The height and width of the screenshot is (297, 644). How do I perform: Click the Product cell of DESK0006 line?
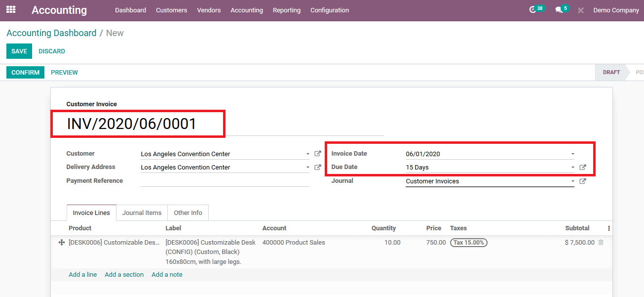tap(114, 243)
